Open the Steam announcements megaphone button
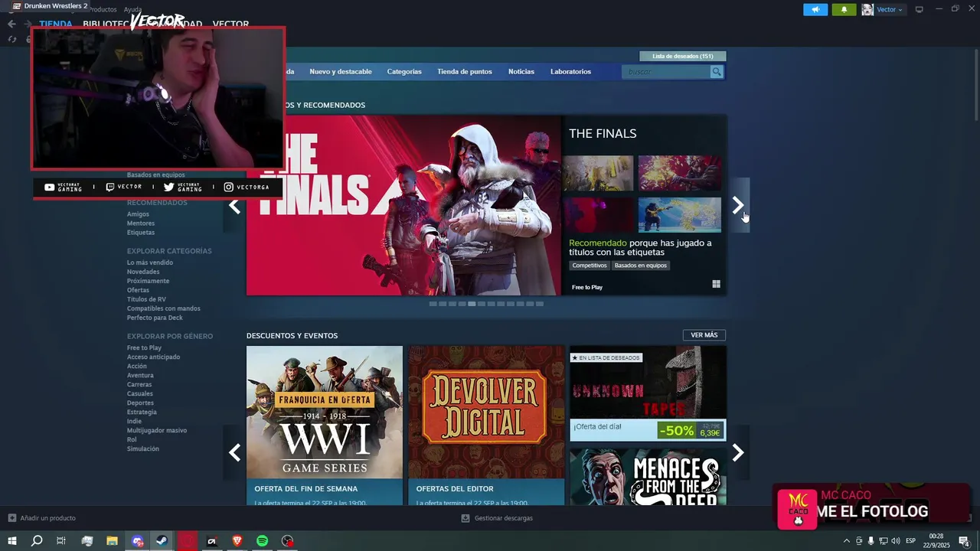Screen dimensions: 980x551 815,9
